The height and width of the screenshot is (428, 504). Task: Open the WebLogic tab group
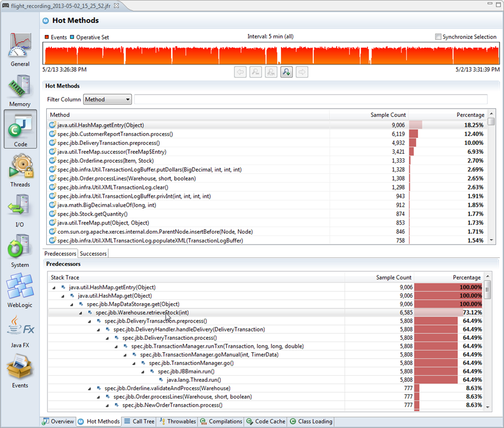tap(20, 291)
